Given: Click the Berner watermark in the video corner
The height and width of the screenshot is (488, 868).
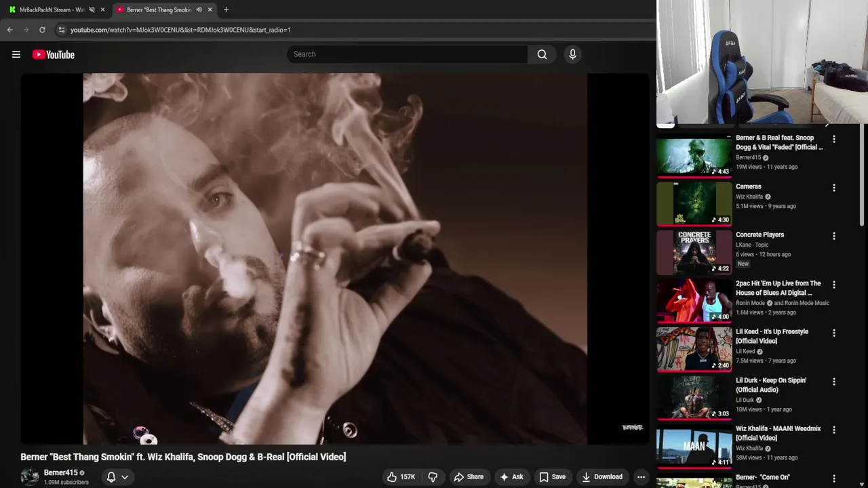Looking at the screenshot, I should coord(632,428).
